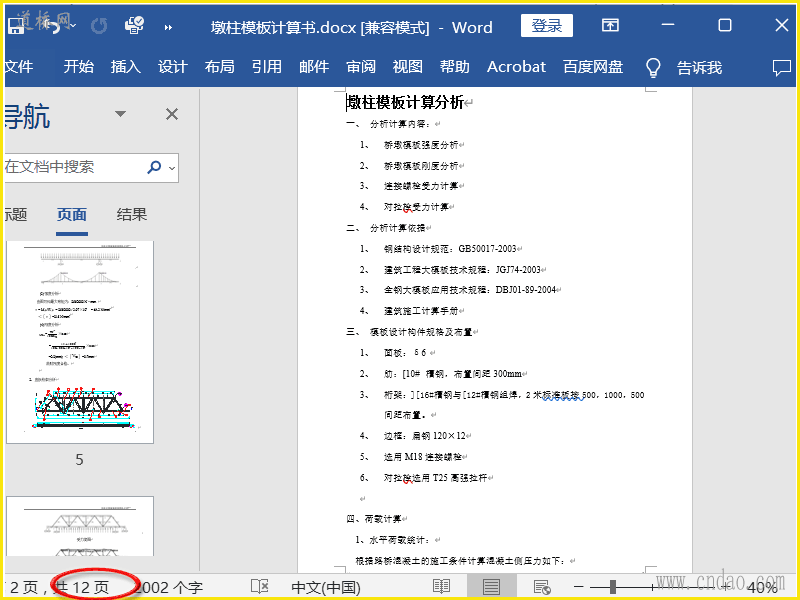800x600 pixels.
Task: Switch to Read Mode view icon
Action: pos(441,587)
